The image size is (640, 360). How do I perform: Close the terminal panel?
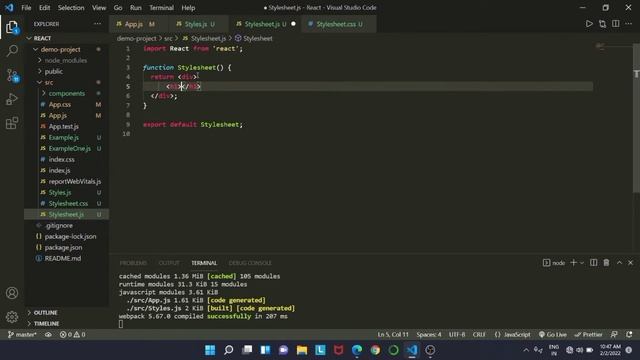click(x=631, y=263)
